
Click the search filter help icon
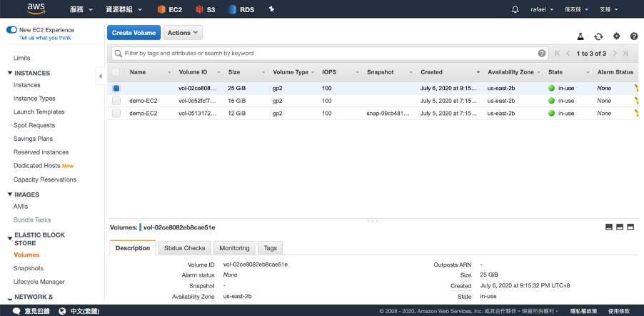(542, 53)
